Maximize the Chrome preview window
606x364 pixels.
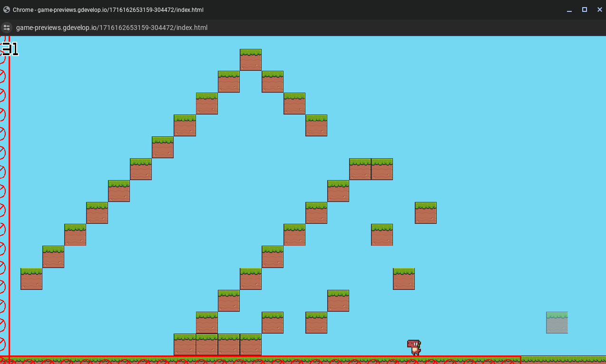[x=585, y=10]
